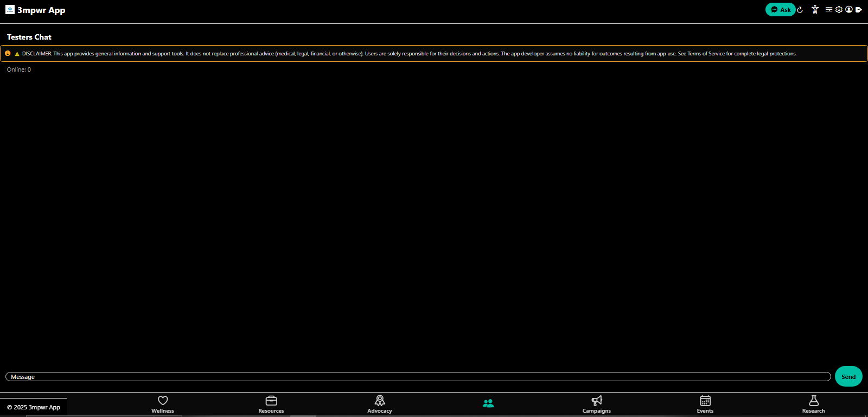Viewport: 868px width, 417px height.
Task: Click the Online: 0 status text
Action: pos(19,69)
